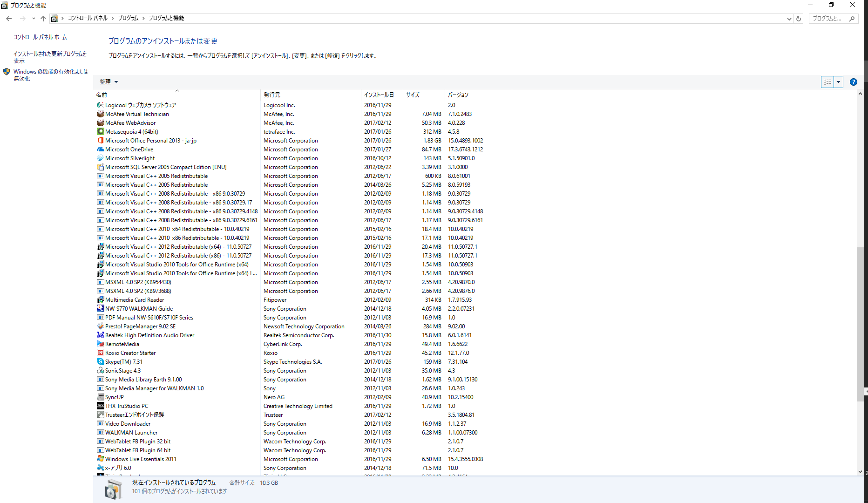Sort by the 名前 column header
The width and height of the screenshot is (868, 503).
click(x=177, y=95)
